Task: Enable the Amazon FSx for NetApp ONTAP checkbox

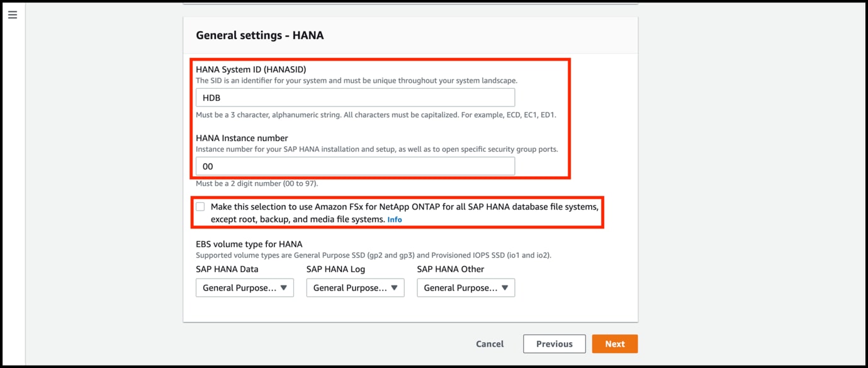Action: 200,207
